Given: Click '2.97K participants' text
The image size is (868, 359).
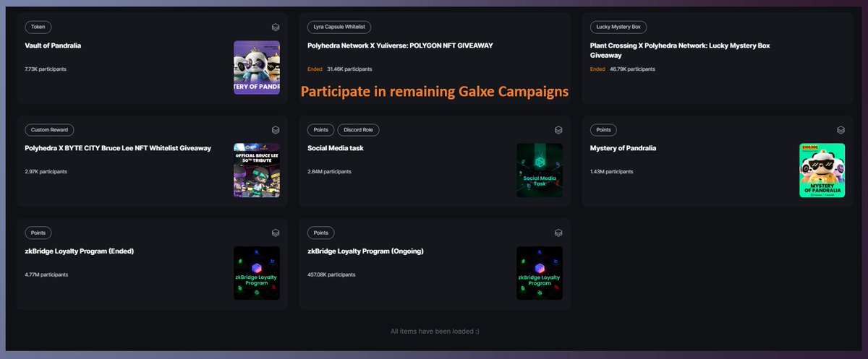Looking at the screenshot, I should click(x=46, y=172).
